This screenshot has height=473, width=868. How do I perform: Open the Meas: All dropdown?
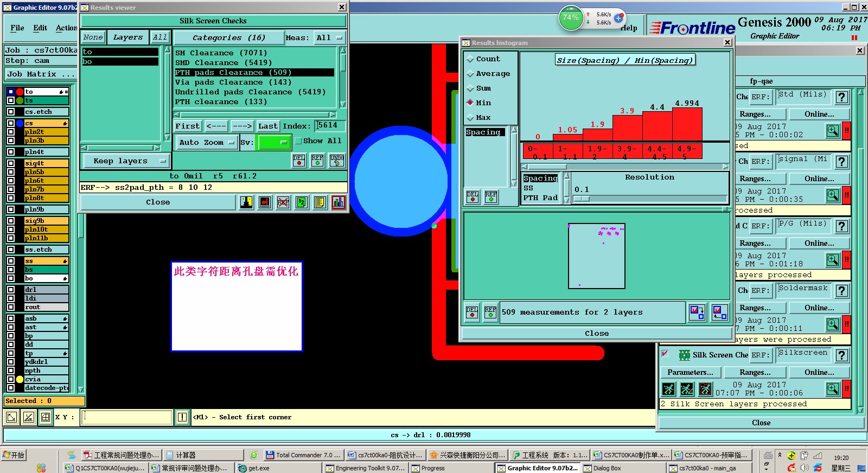point(330,37)
